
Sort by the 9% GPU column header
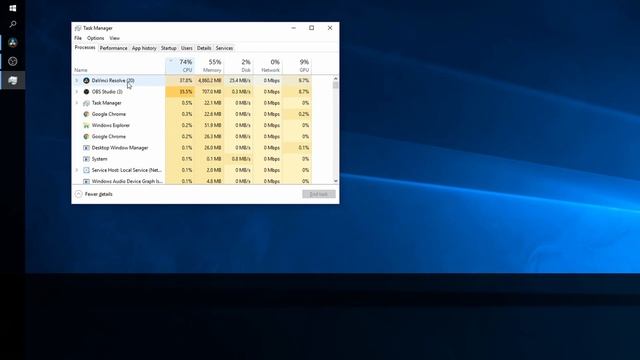297,66
